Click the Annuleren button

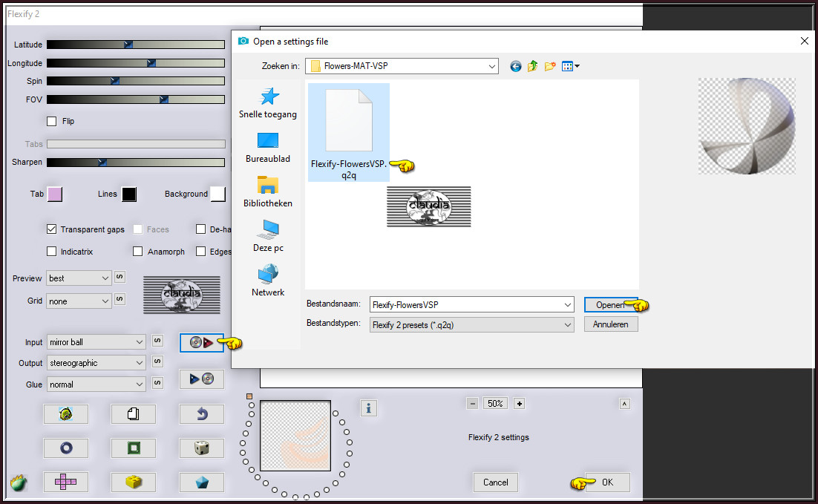pyautogui.click(x=610, y=324)
